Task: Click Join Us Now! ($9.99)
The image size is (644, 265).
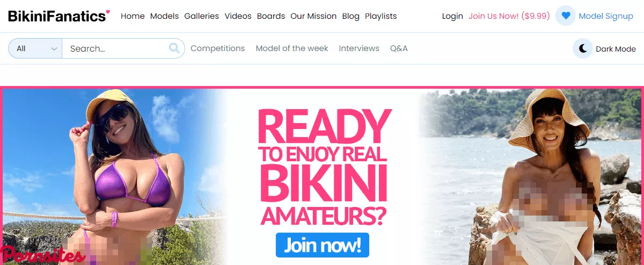Action: tap(509, 16)
